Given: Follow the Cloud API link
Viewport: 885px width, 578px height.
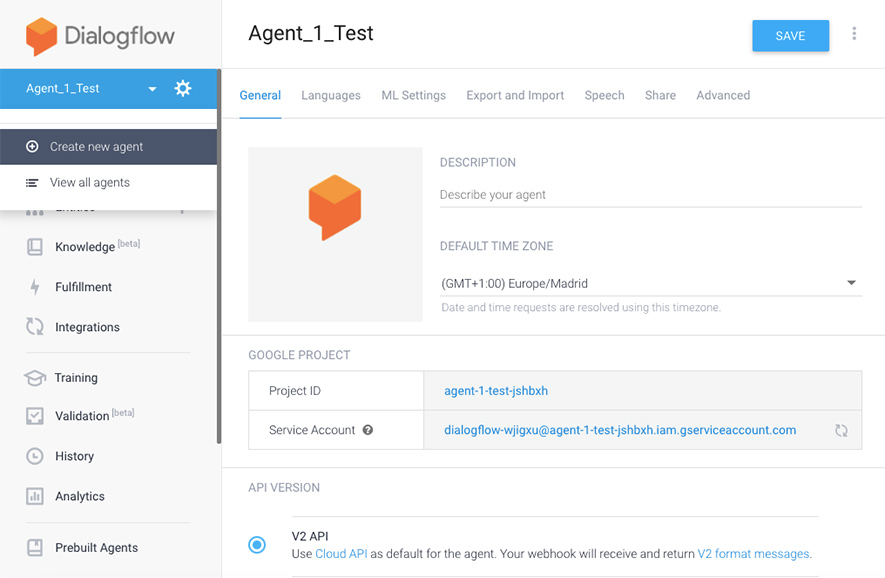Looking at the screenshot, I should 341,554.
